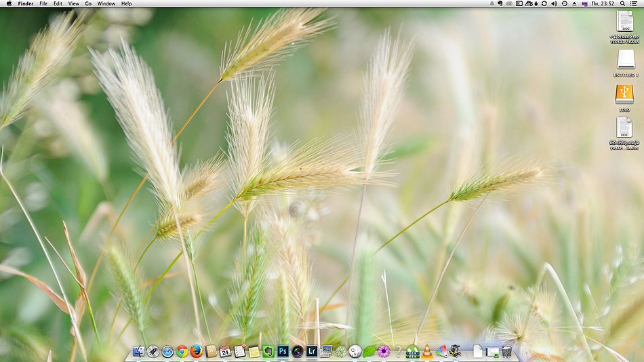This screenshot has height=362, width=644.
Task: Click the display panel menu bar icon
Action: 519,3
